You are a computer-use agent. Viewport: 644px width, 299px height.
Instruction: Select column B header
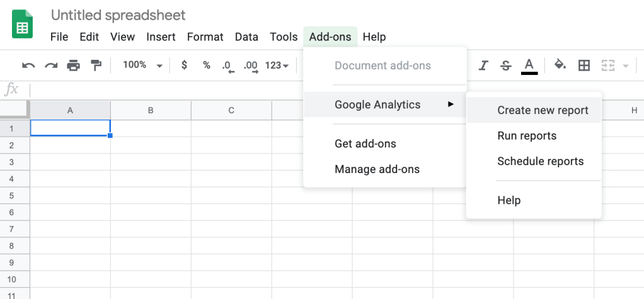[151, 110]
